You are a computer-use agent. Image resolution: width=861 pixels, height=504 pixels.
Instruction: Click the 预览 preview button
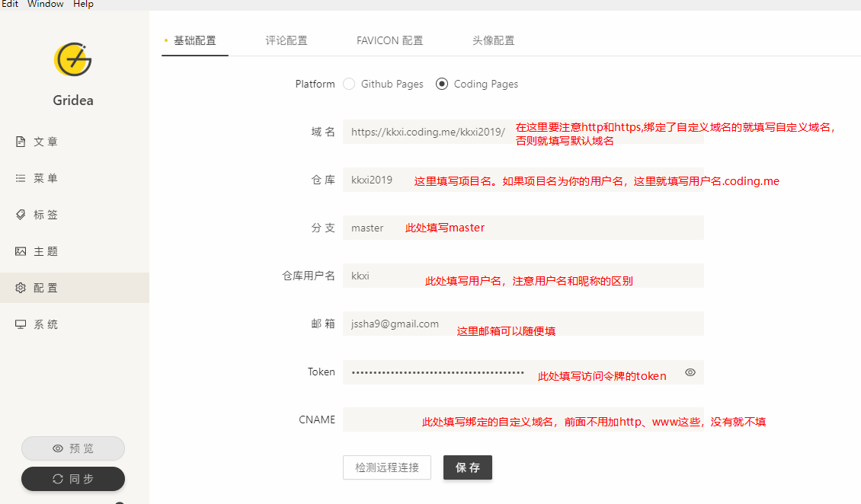[73, 448]
